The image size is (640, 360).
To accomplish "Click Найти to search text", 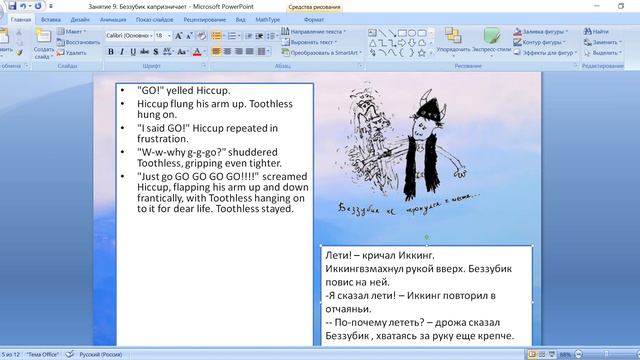I will click(x=596, y=31).
